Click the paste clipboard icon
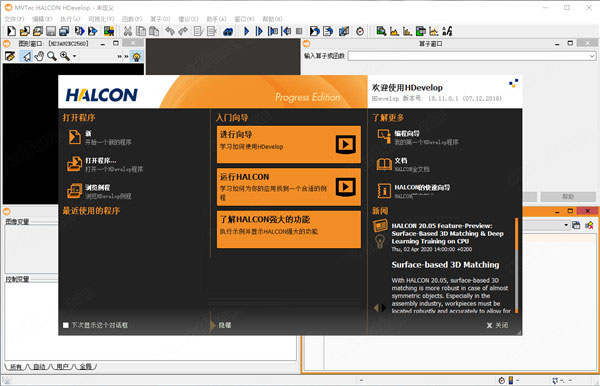The height and width of the screenshot is (386, 600). click(154, 31)
